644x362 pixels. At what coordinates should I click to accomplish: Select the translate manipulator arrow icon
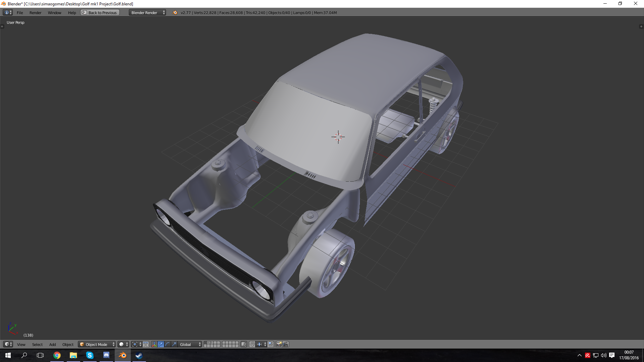(161, 344)
